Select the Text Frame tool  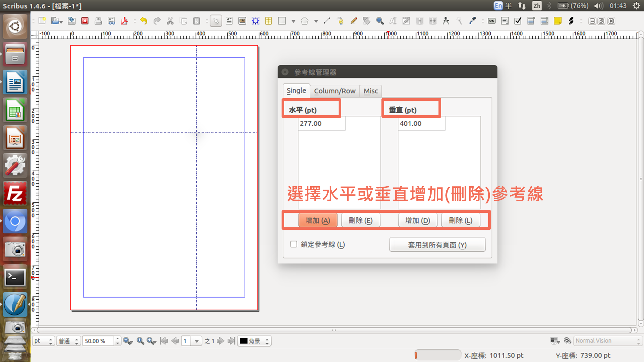coord(229,21)
